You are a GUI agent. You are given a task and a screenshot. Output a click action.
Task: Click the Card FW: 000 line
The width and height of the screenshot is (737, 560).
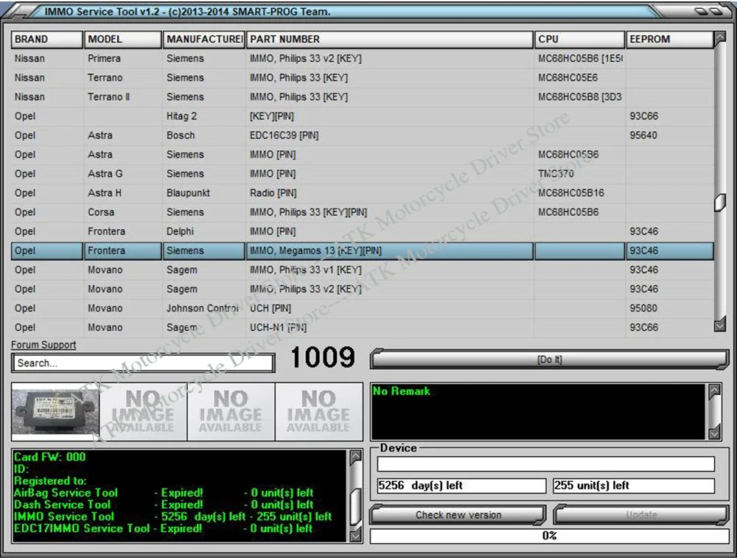click(x=50, y=457)
